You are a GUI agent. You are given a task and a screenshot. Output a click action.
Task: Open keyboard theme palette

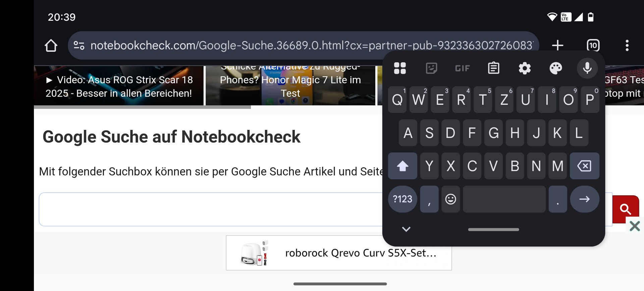tap(556, 68)
